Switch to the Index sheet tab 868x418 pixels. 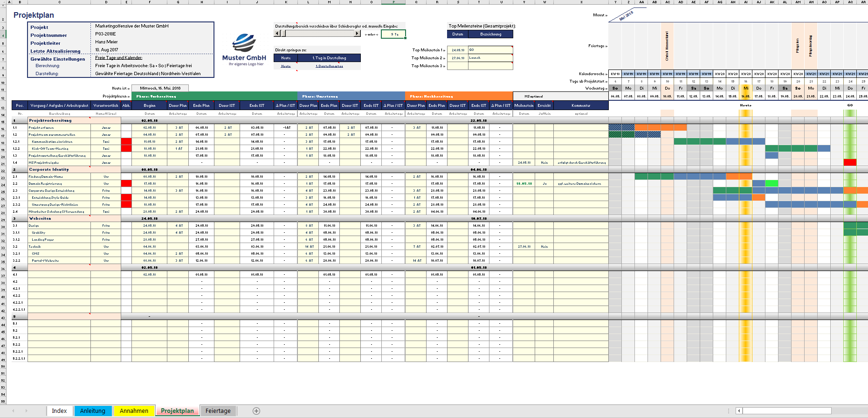[x=59, y=411]
